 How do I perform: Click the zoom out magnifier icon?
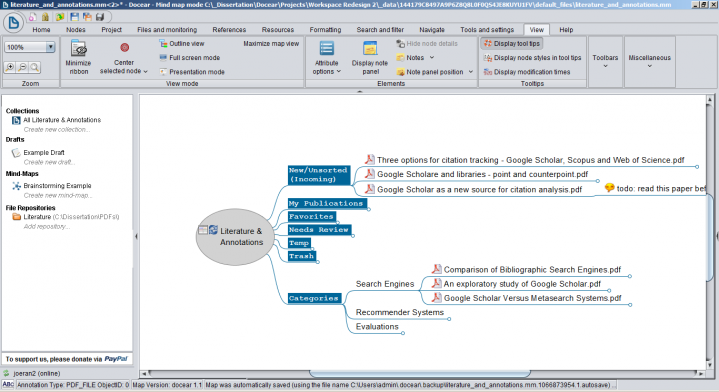22,67
